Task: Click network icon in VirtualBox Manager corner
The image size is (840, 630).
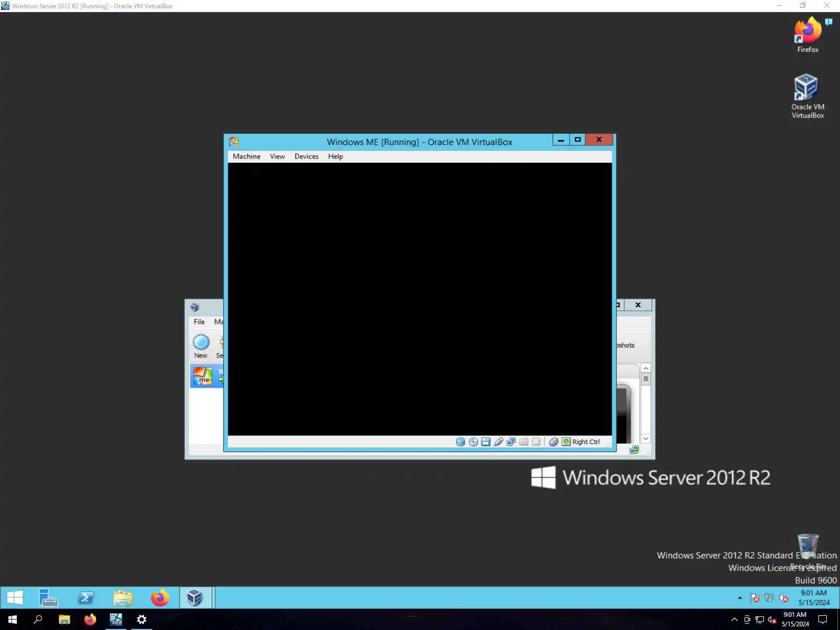Action: click(x=634, y=450)
